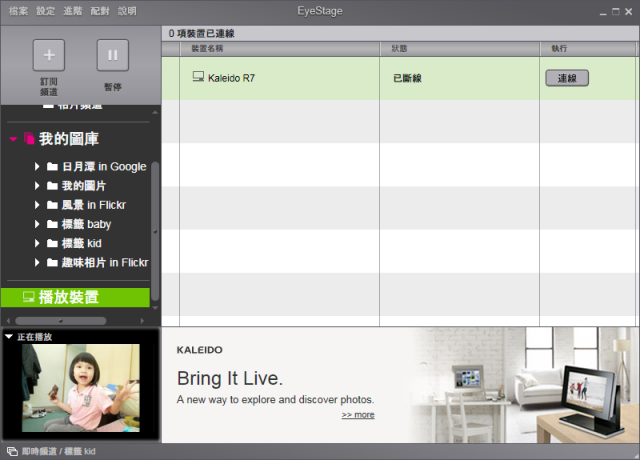
Task: Click the 狀態 column header
Action: click(x=460, y=49)
